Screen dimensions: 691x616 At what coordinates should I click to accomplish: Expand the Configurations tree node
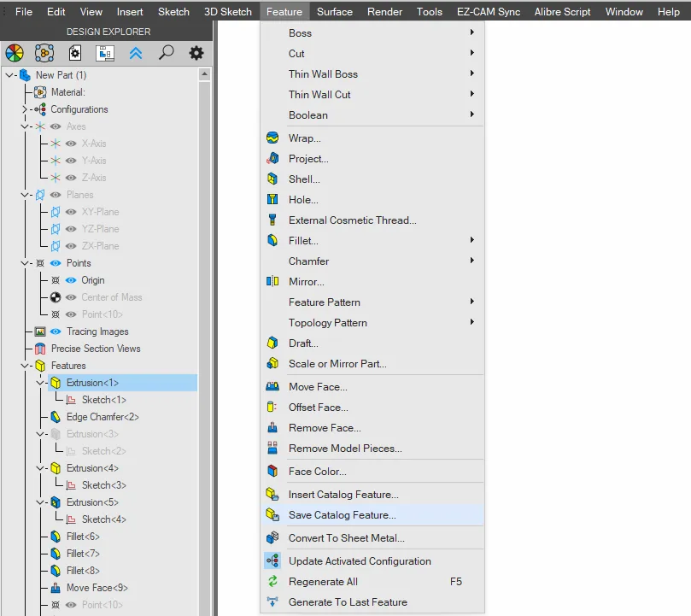tap(25, 109)
